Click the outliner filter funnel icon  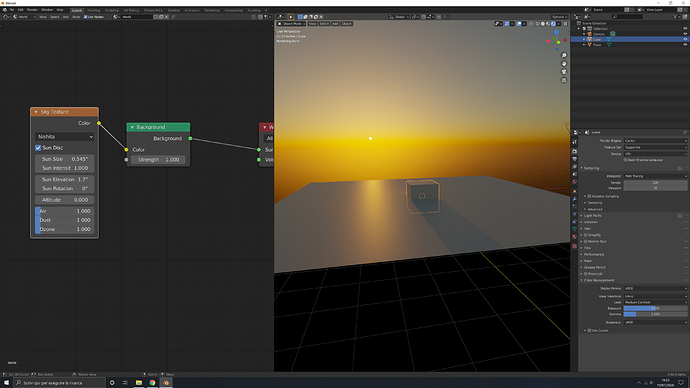click(675, 17)
